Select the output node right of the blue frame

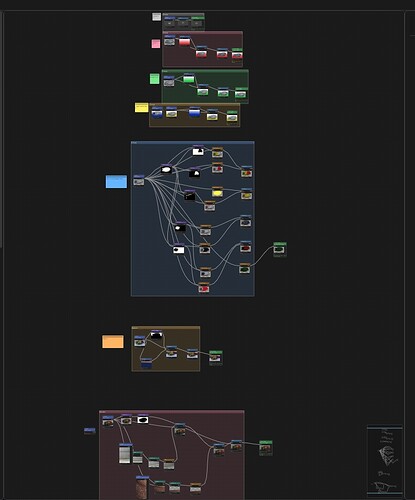point(279,248)
